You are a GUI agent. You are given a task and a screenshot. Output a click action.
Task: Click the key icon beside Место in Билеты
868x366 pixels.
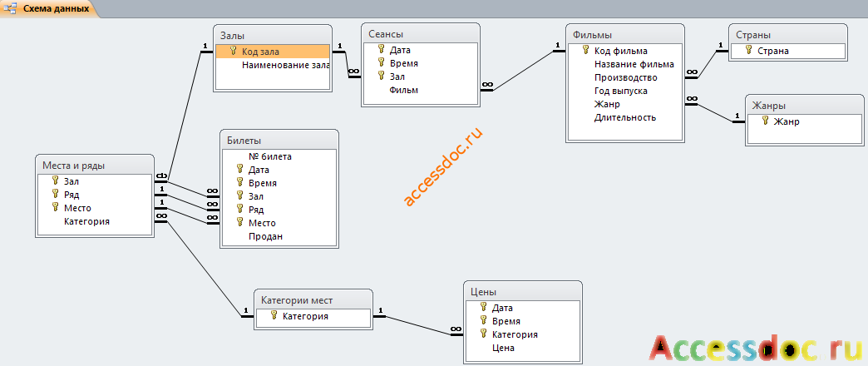click(x=239, y=222)
